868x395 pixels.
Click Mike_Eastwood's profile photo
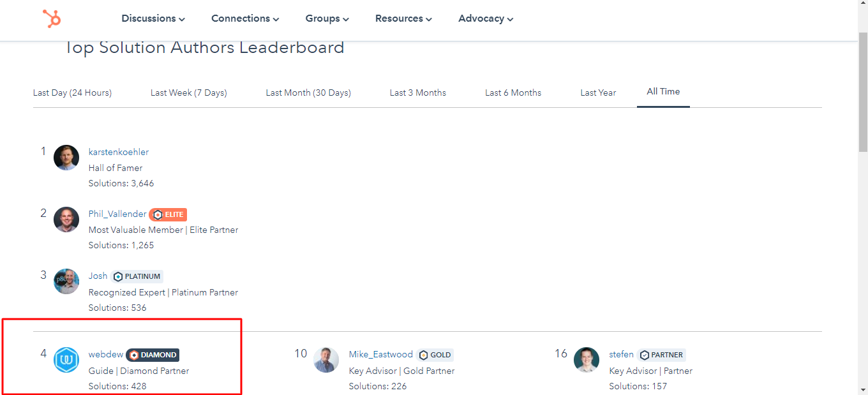point(326,360)
